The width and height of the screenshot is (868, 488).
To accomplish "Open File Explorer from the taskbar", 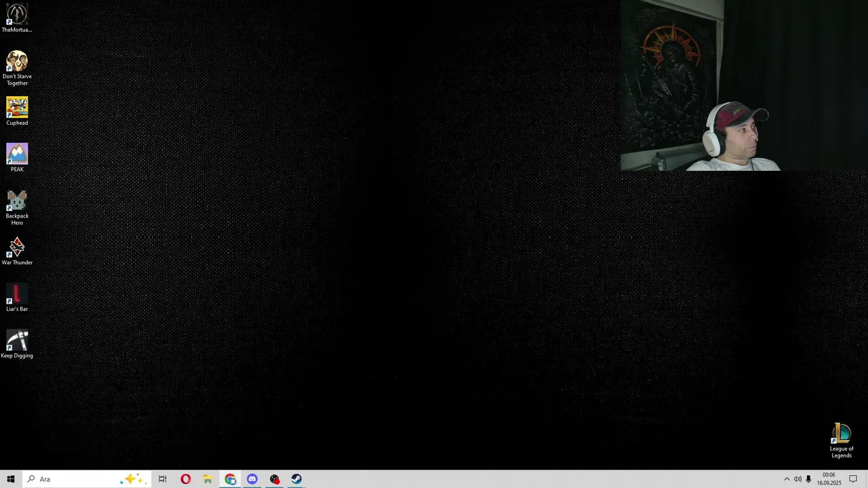I will click(x=208, y=479).
